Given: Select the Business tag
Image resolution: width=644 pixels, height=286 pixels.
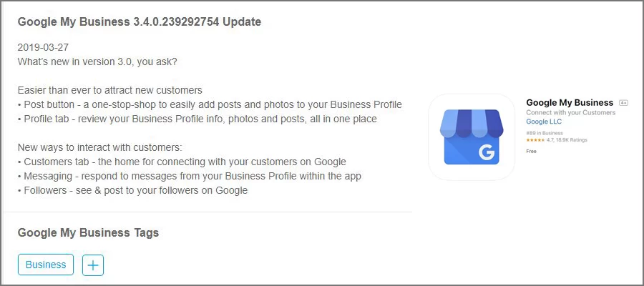Looking at the screenshot, I should (46, 265).
